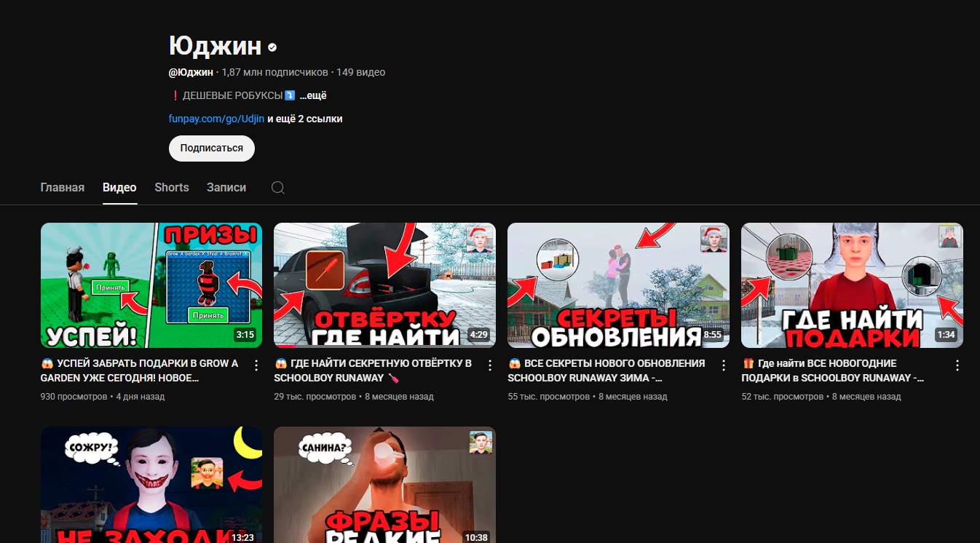Click '52 тыс. просмотров' metadata text
The width and height of the screenshot is (980, 543).
tap(783, 397)
